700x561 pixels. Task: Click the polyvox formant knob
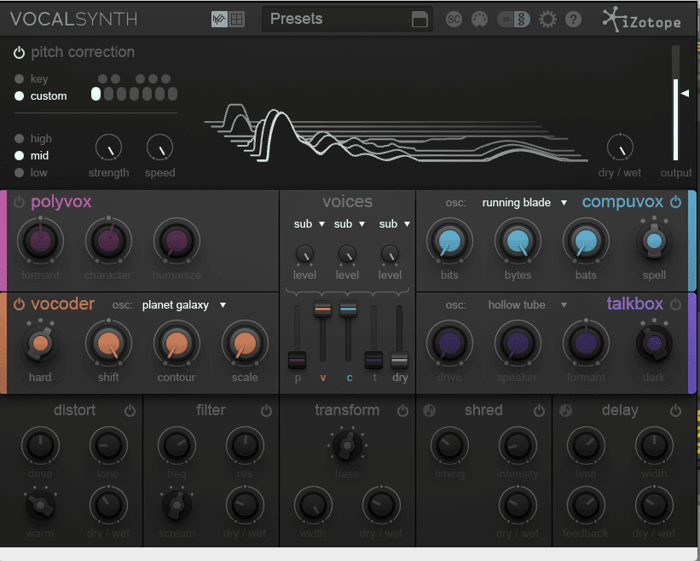point(40,241)
